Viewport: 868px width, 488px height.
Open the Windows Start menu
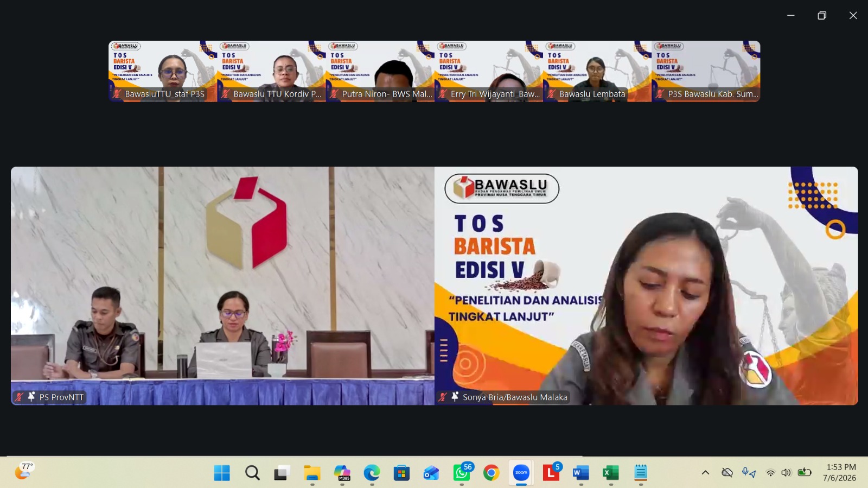pyautogui.click(x=222, y=473)
